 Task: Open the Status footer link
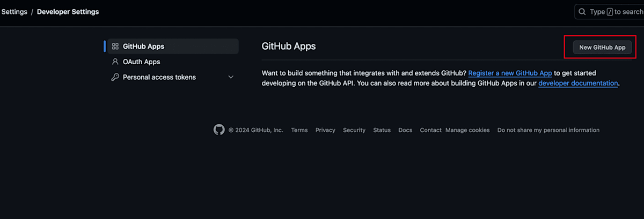click(382, 130)
